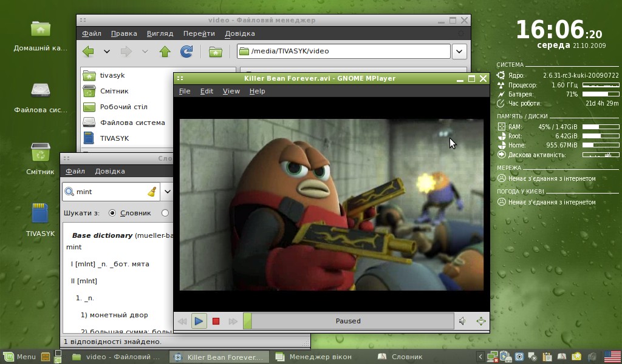Viewport: 622px width, 364px height.
Task: Open the Файл menu in the dictionary window
Action: coord(75,171)
